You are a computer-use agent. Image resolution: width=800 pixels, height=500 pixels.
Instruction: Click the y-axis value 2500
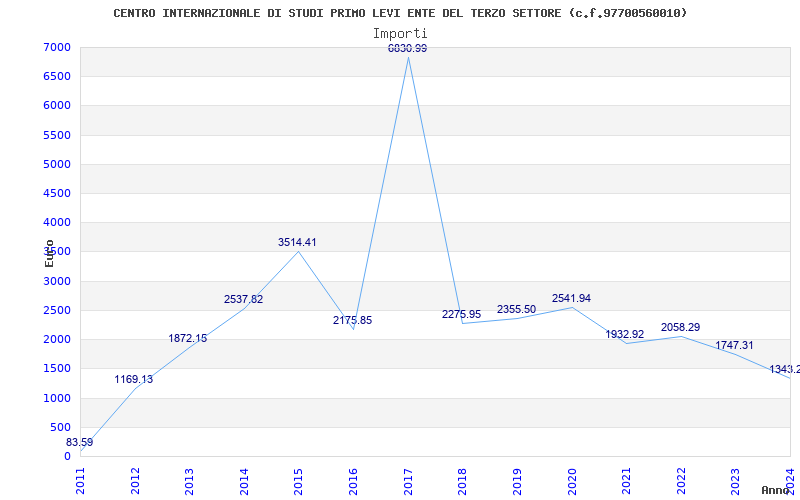(57, 310)
